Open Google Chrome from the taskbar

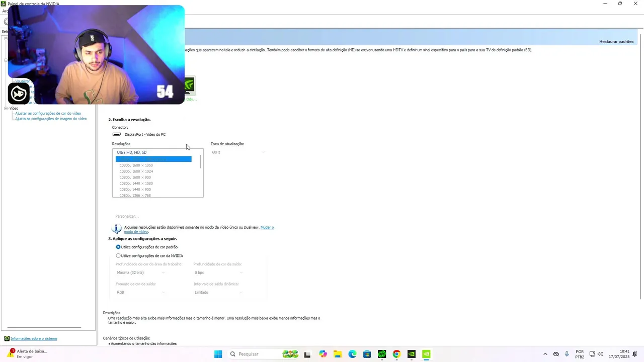click(x=396, y=354)
